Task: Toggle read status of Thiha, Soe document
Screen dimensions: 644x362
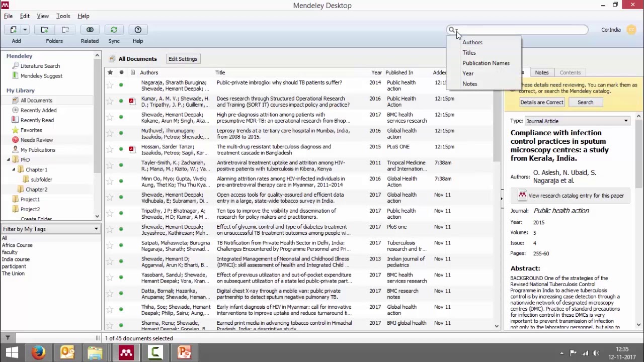Action: [x=121, y=310]
